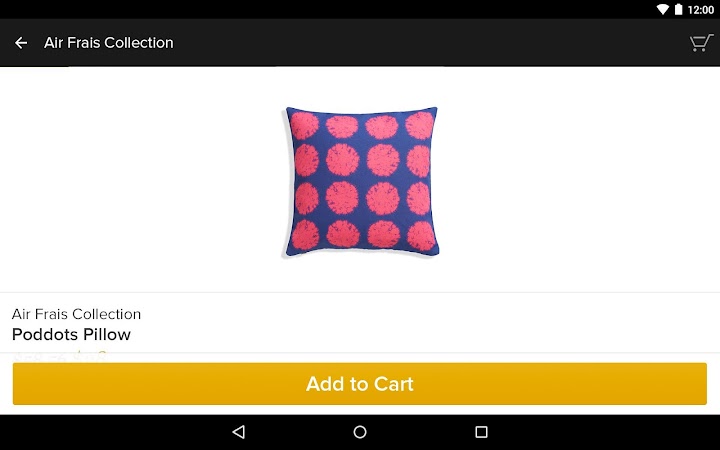
Task: Tap the Android home circle button
Action: point(360,432)
